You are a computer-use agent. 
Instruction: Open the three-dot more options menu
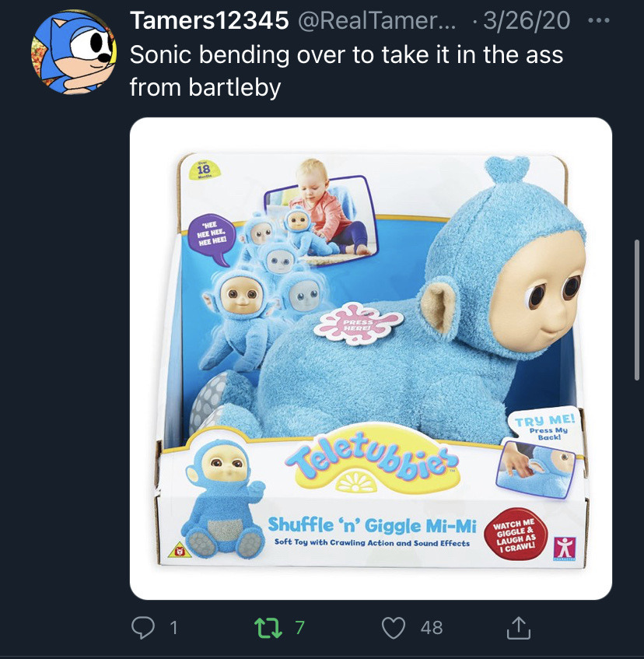tap(597, 20)
